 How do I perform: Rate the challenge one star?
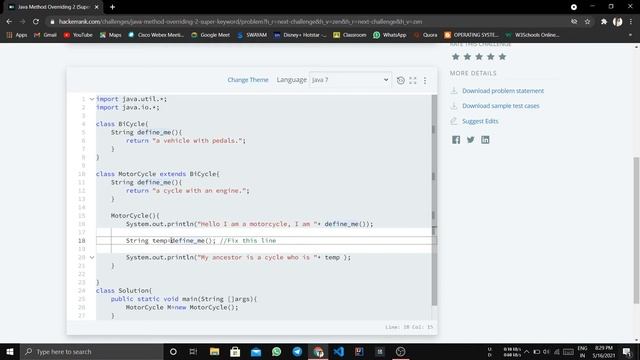tap(456, 57)
